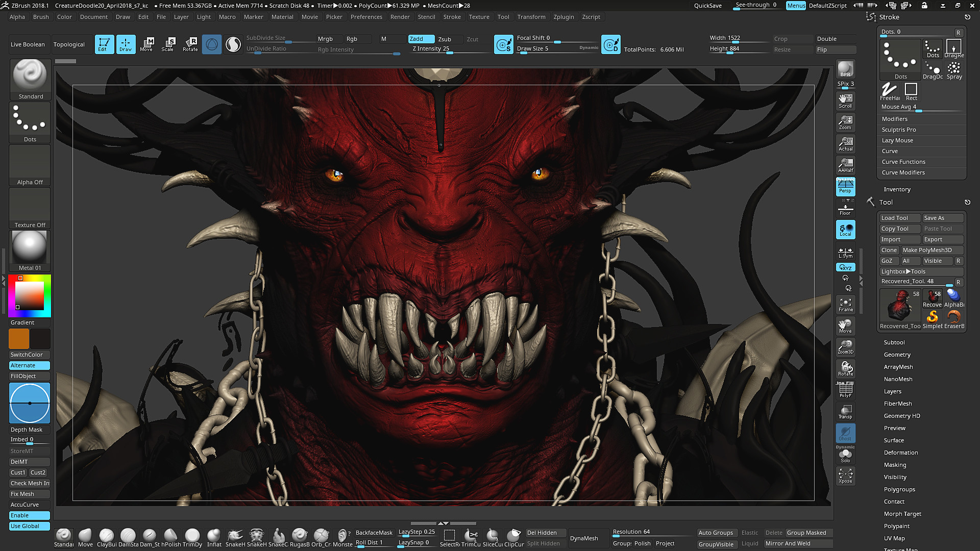Pick the DamStandard brush icon
980x551 pixels.
[128, 538]
